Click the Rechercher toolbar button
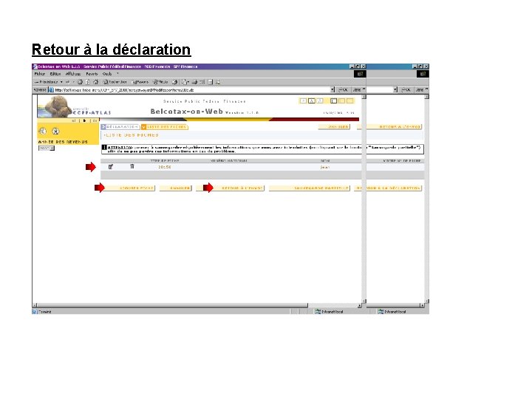Image resolution: width=532 pixels, height=399 pixels. point(115,82)
